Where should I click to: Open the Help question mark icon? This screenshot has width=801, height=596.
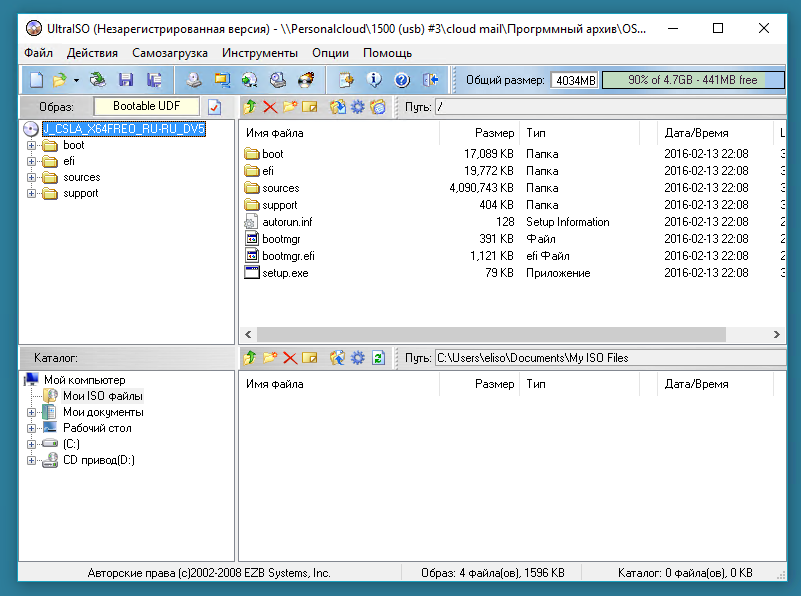[402, 80]
